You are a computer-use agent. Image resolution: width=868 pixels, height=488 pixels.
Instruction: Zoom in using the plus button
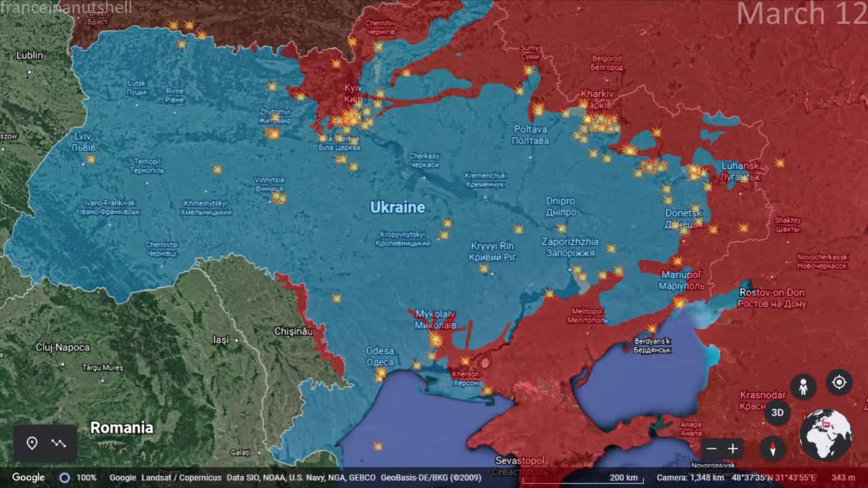click(x=732, y=449)
